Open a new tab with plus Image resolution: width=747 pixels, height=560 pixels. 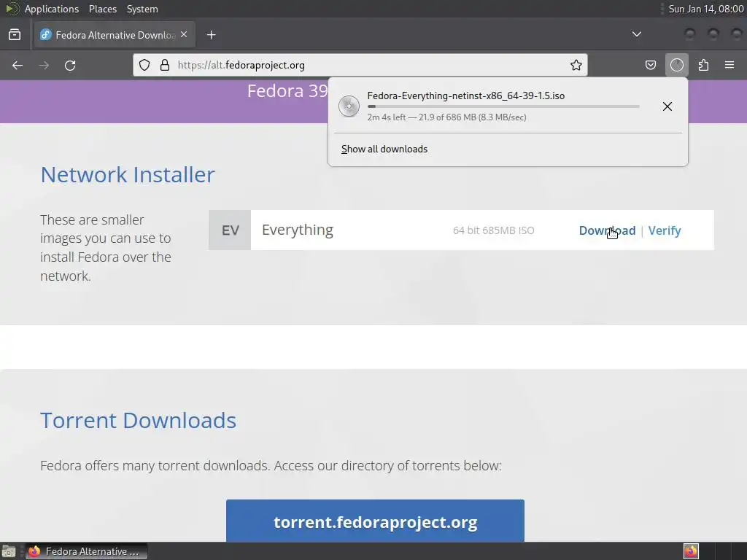pos(211,35)
